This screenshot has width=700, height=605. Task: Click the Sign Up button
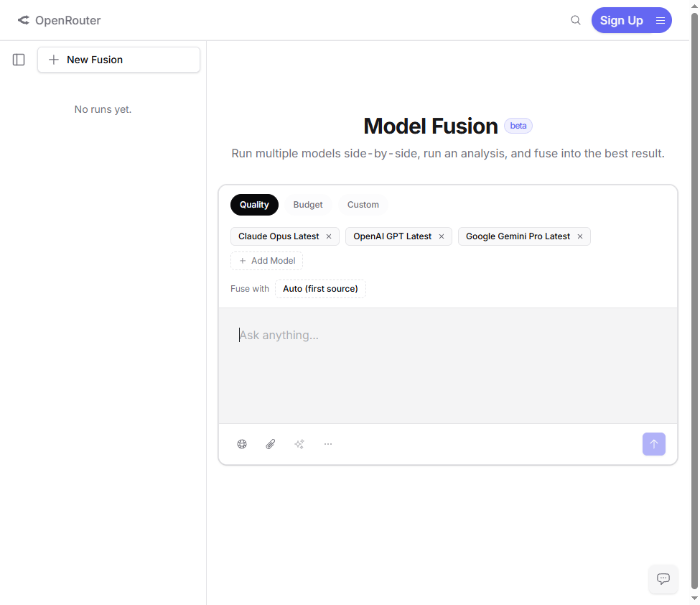(621, 20)
